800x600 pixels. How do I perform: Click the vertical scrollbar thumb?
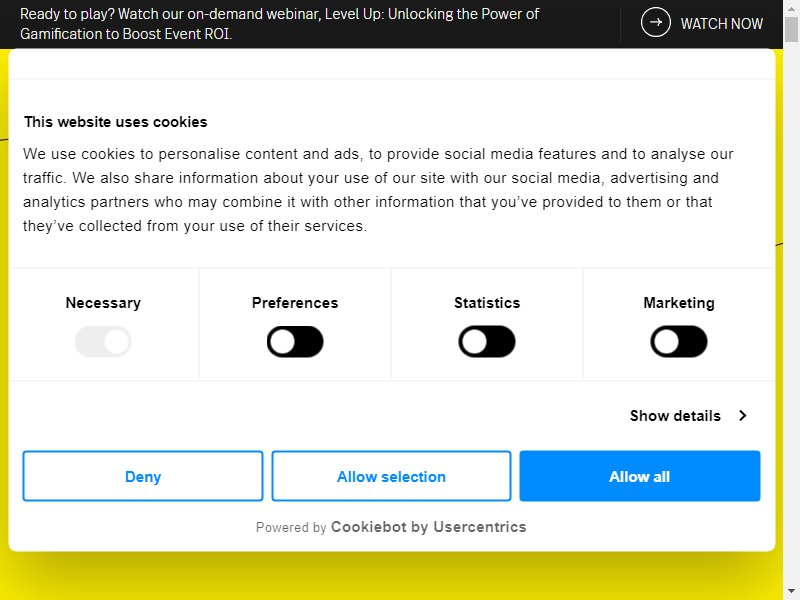pos(791,29)
